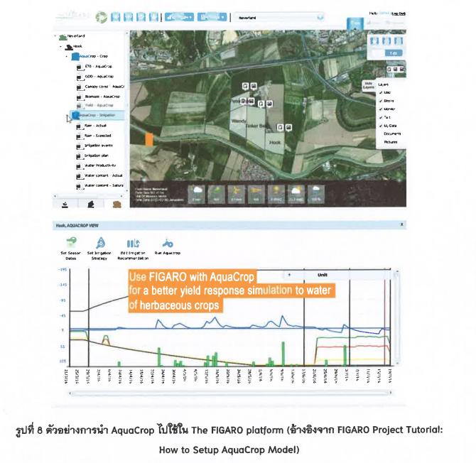Click the Log Out link
The width and height of the screenshot is (476, 463).
coord(398,13)
